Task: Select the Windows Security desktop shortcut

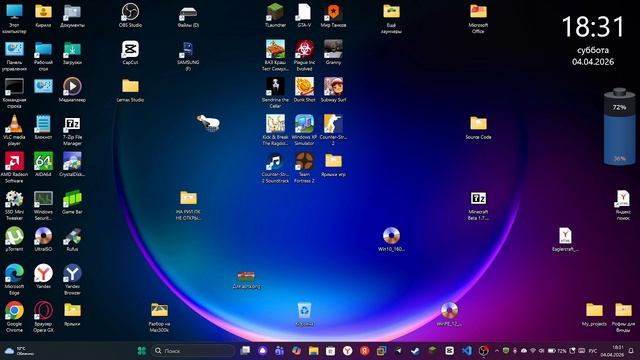Action: click(x=43, y=205)
